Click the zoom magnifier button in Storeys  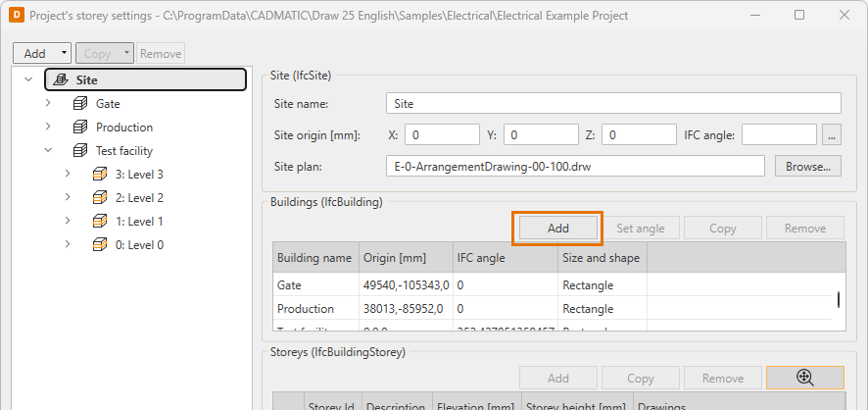(804, 378)
